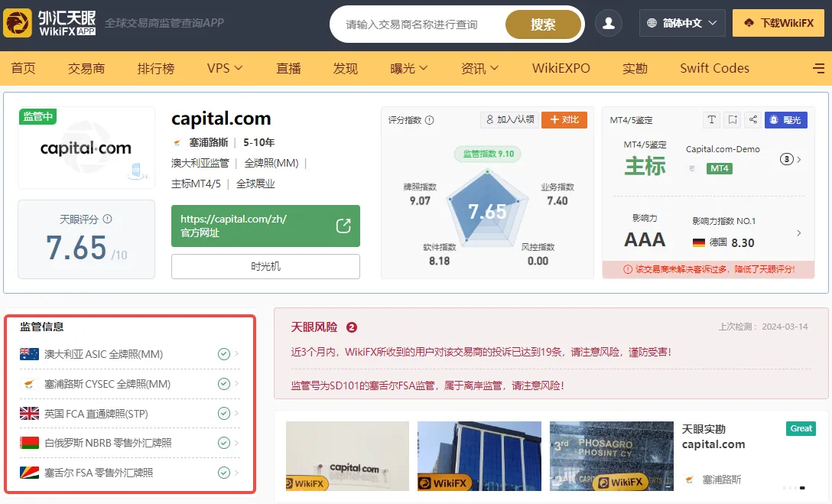Expand the VPS menu
This screenshot has width=832, height=504.
click(225, 68)
